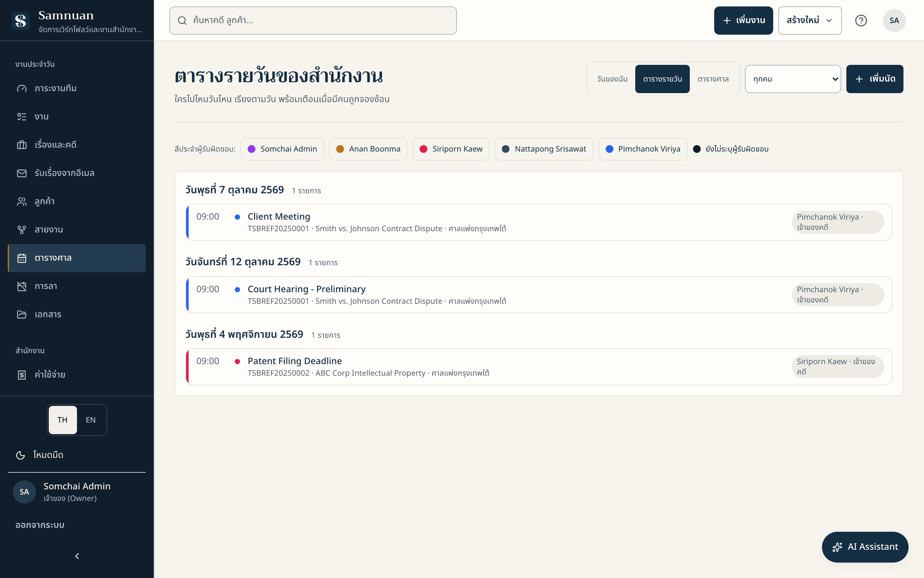Select Anan Boonma orange color chip
This screenshot has height=578, width=924.
tap(368, 149)
